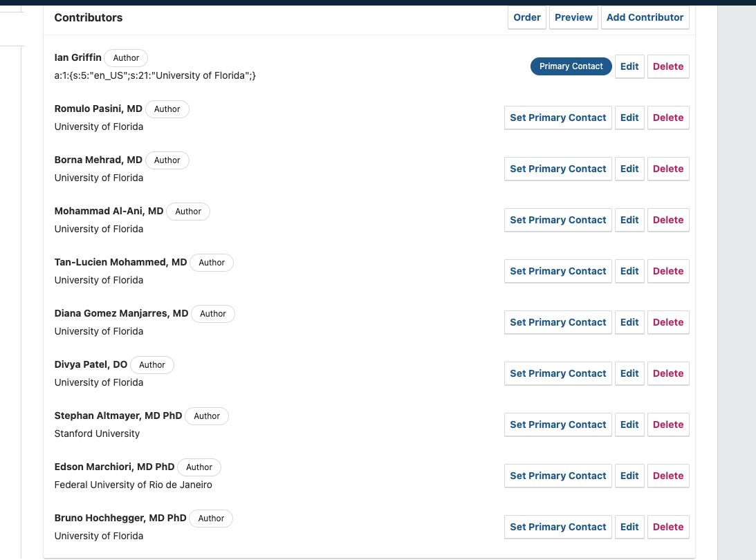Screen dimensions: 756x560
Task: Edit Divya Patel's contributor entry
Action: click(x=629, y=373)
